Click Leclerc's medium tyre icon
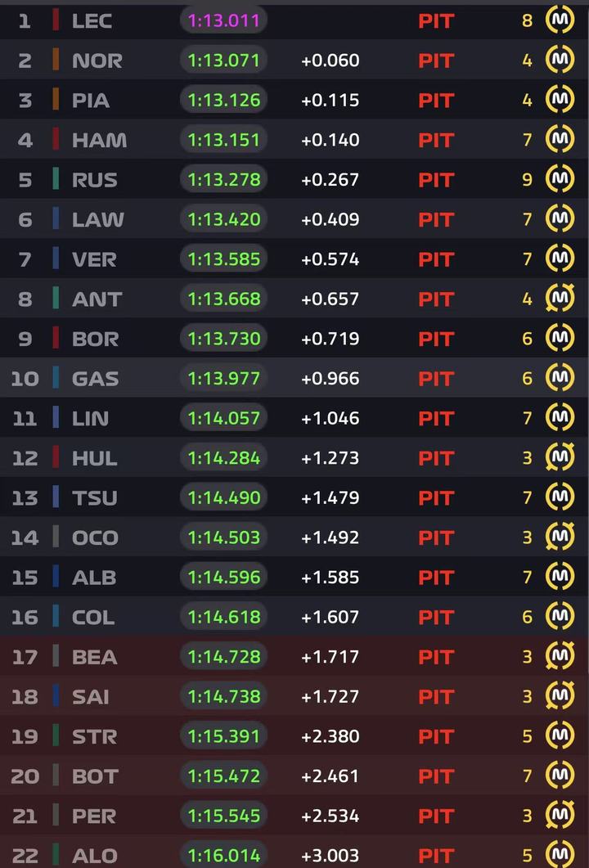The width and height of the screenshot is (589, 868). tap(560, 20)
